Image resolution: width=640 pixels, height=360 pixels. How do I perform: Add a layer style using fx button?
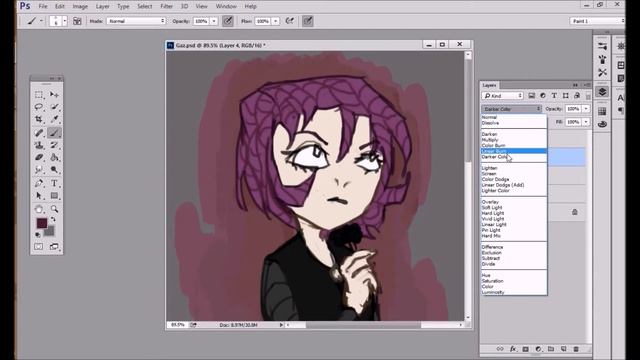click(513, 349)
